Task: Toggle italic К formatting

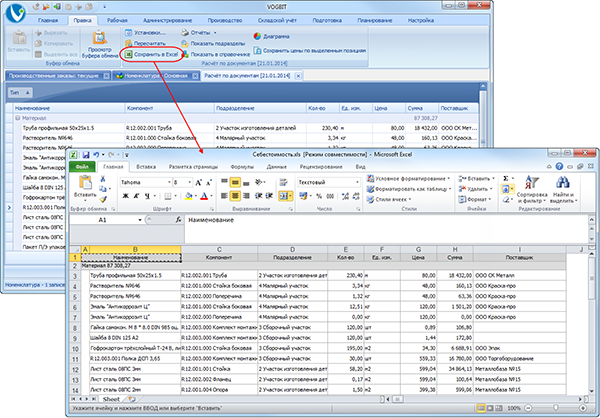Action: point(136,196)
